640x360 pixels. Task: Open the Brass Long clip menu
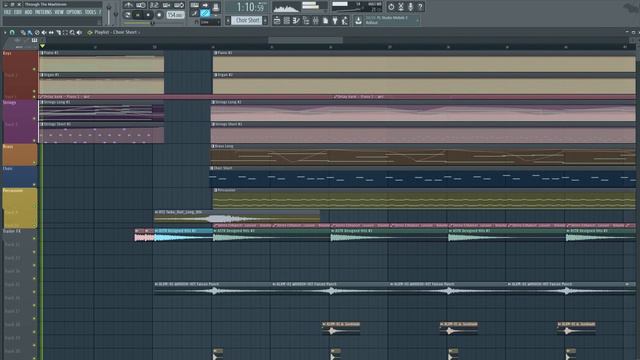pyautogui.click(x=213, y=146)
